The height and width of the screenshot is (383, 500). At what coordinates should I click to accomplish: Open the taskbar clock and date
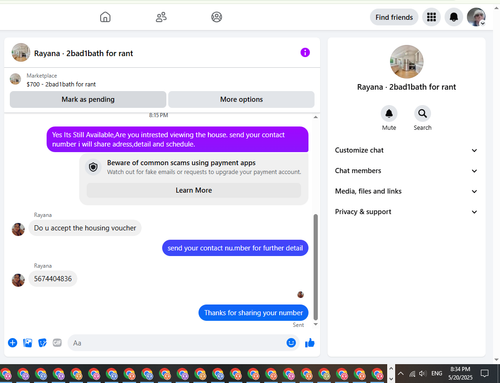point(460,373)
